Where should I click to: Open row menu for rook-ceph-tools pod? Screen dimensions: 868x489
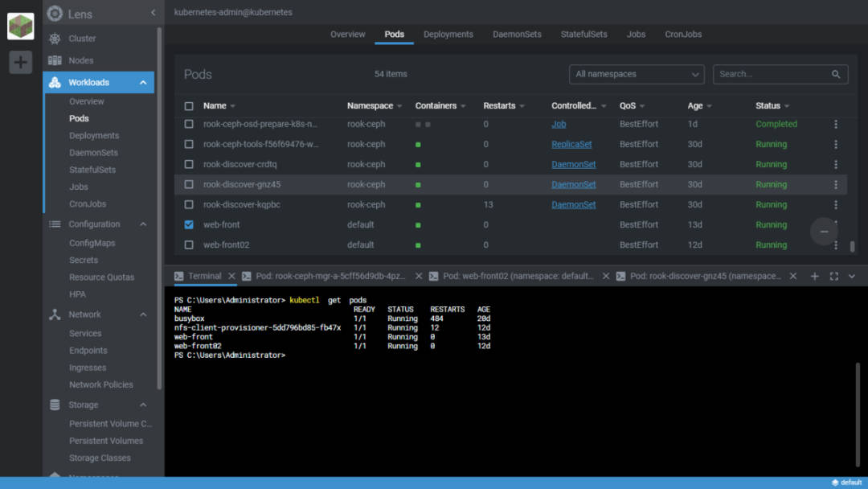(836, 144)
